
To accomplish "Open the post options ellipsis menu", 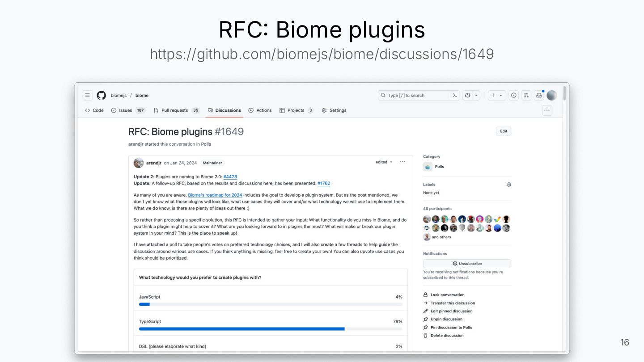I will tap(402, 162).
